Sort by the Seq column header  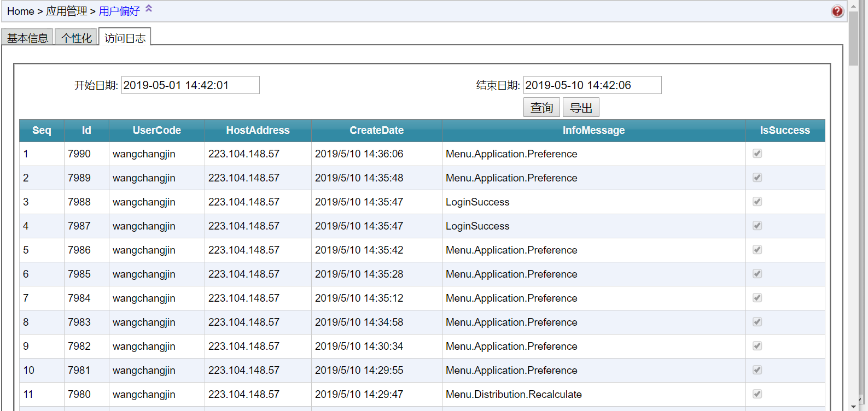pos(42,131)
